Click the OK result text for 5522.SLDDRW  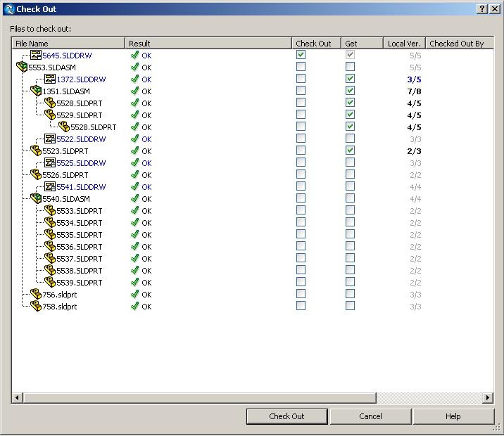point(146,139)
